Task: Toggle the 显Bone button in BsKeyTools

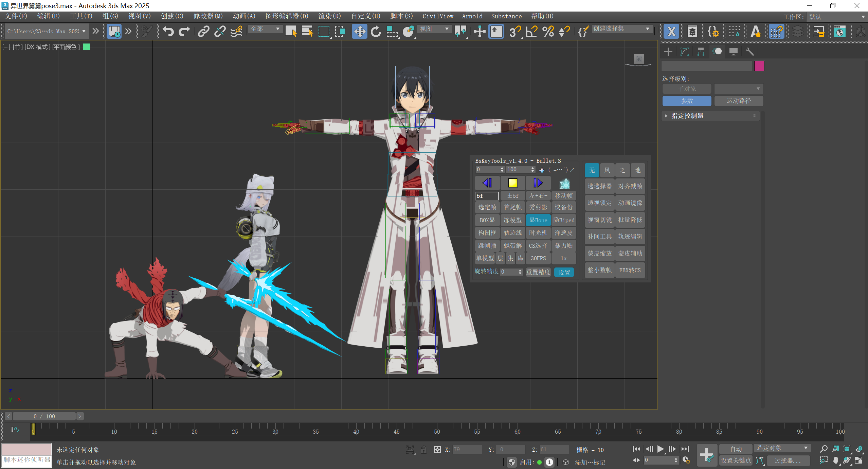Action: 538,220
